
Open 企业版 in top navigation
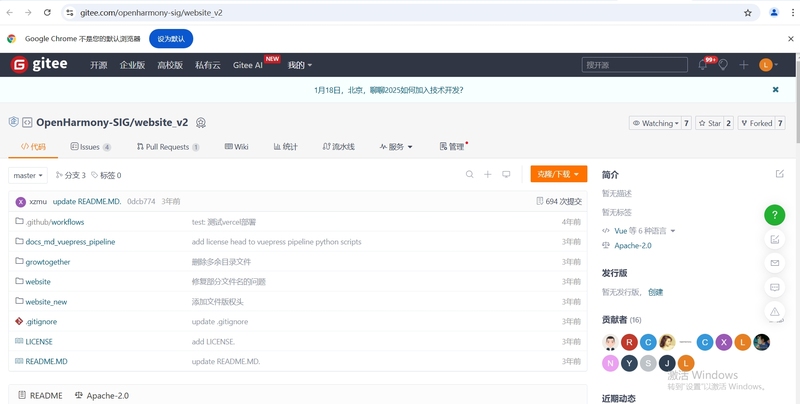(x=132, y=65)
